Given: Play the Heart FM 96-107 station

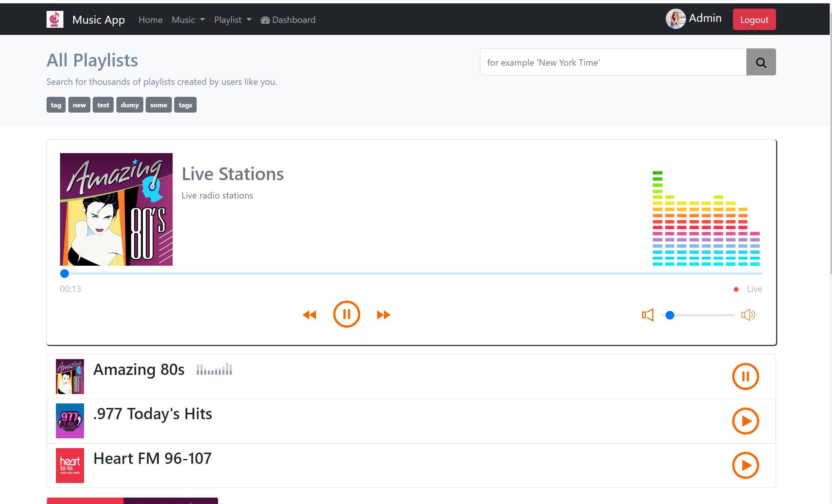Looking at the screenshot, I should (745, 465).
